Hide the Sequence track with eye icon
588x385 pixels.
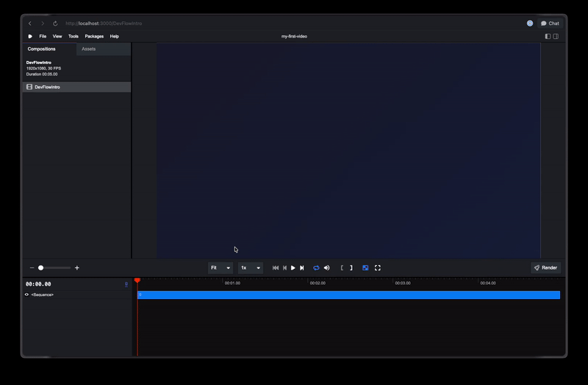[26, 295]
